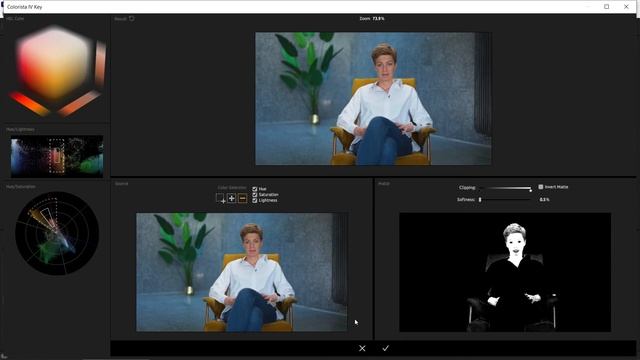Select the color selection rectangle tool
This screenshot has width=640, height=360.
pos(220,198)
